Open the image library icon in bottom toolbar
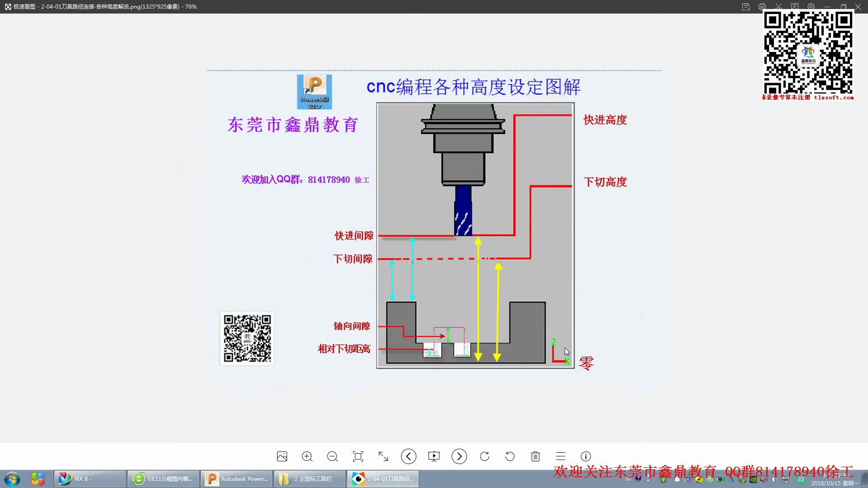The image size is (868, 488). (282, 456)
